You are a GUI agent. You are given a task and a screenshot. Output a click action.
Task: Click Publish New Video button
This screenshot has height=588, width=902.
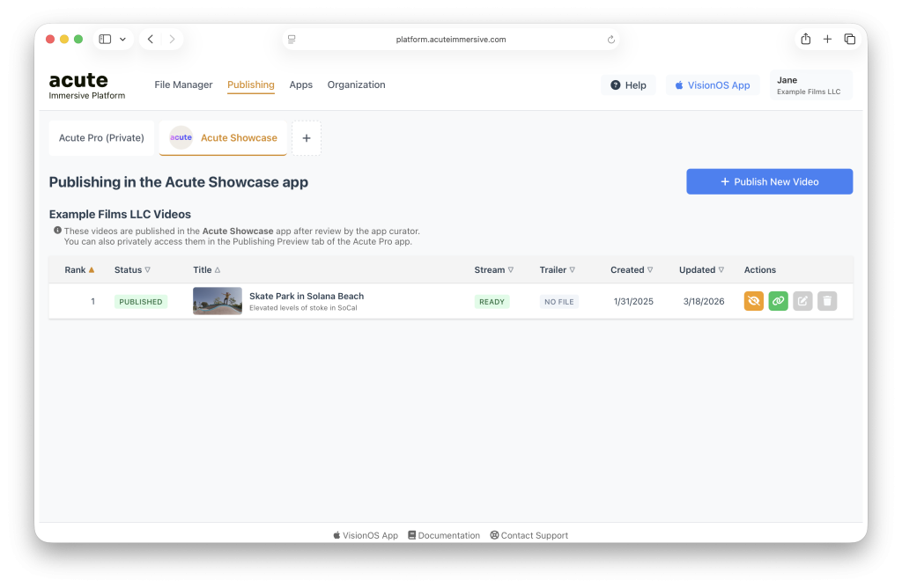769,181
